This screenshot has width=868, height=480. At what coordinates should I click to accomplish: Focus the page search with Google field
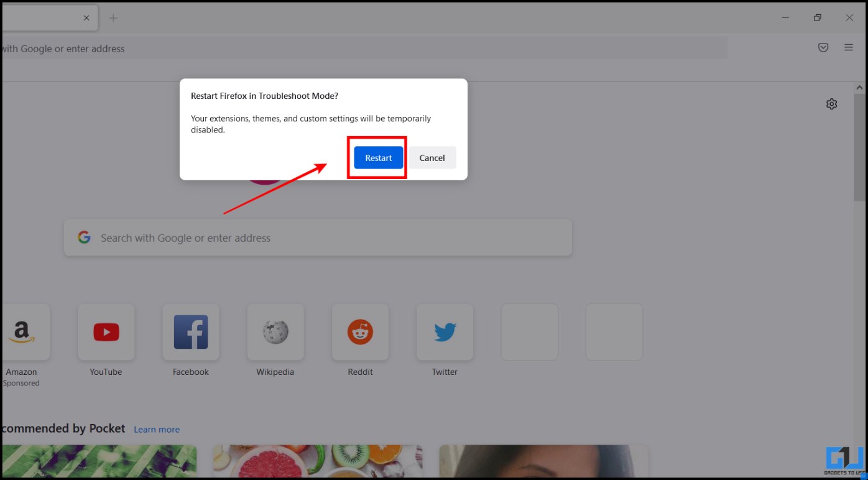pyautogui.click(x=318, y=238)
